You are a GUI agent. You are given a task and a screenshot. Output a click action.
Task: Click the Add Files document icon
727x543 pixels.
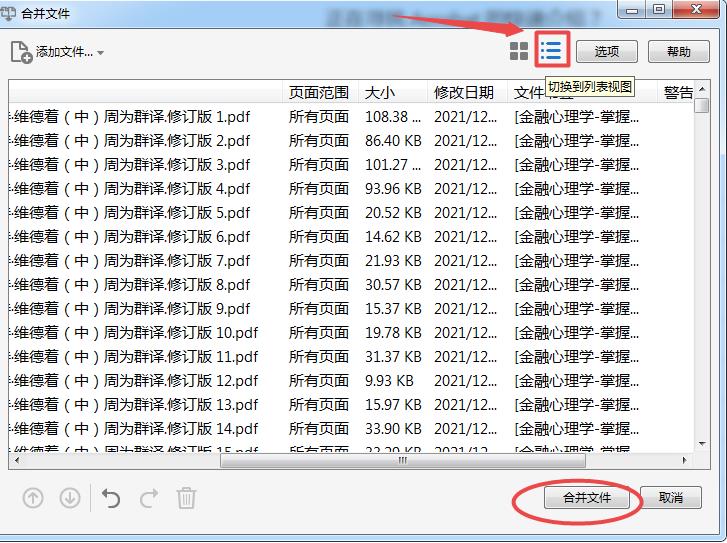(x=20, y=52)
